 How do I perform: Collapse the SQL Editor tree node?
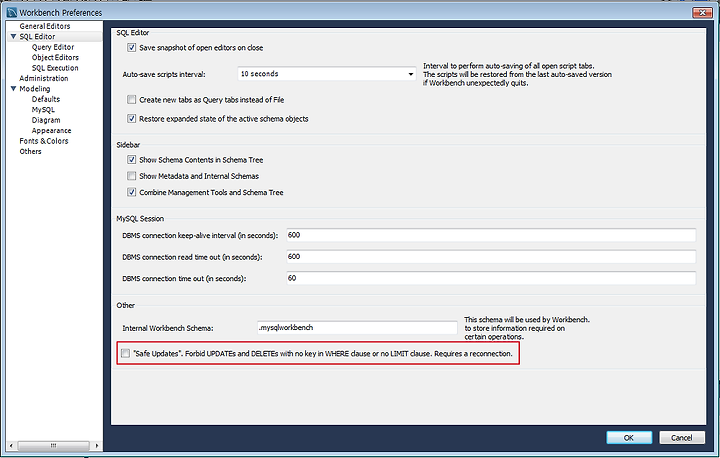tap(13, 36)
